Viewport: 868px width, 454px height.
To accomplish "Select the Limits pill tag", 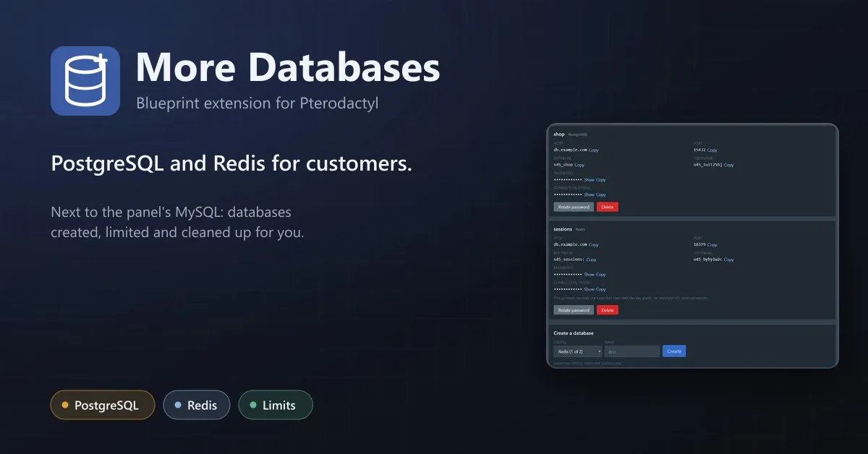I will [276, 405].
